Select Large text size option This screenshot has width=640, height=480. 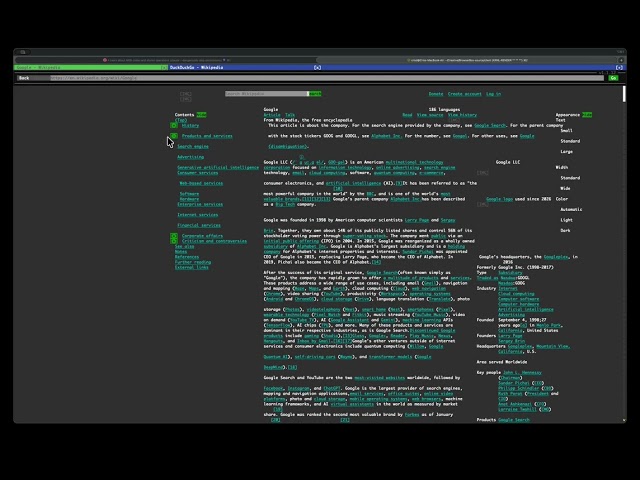567,152
